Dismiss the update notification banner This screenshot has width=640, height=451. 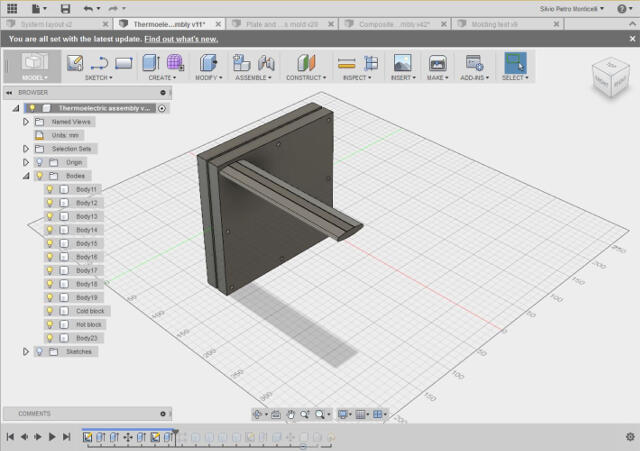click(x=632, y=39)
